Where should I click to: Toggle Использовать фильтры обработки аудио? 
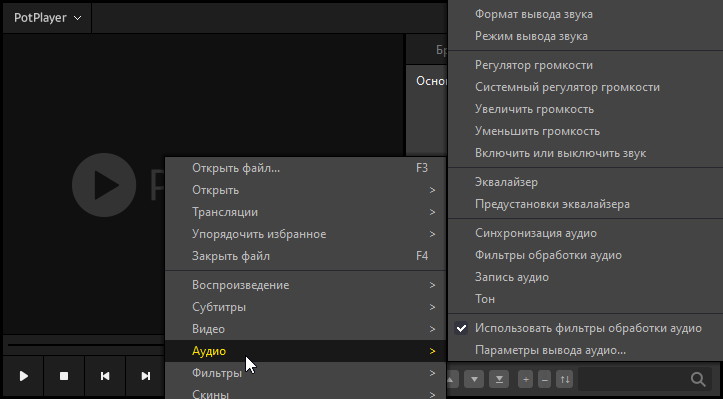coord(586,328)
